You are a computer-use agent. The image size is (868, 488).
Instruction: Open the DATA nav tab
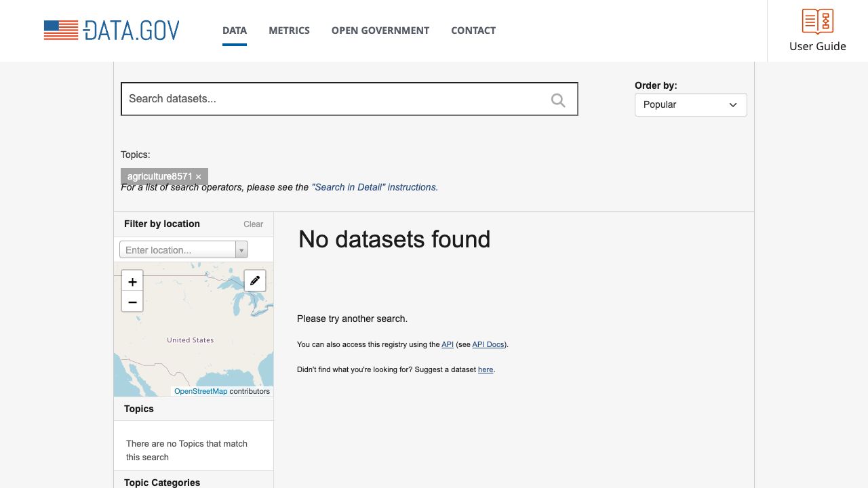(x=235, y=30)
